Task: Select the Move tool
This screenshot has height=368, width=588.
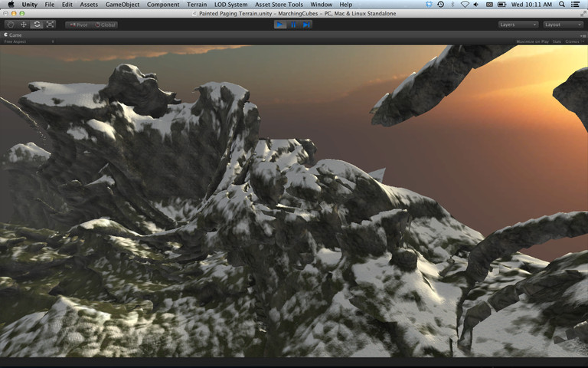Action: point(24,25)
